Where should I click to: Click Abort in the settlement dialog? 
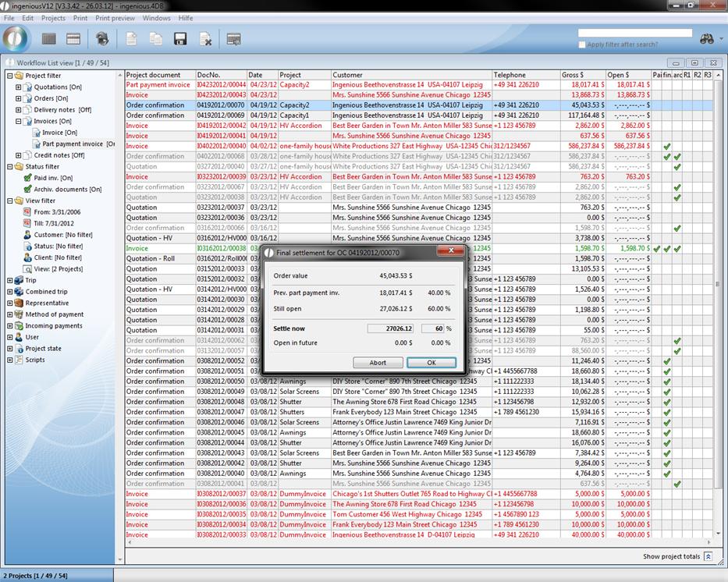pyautogui.click(x=378, y=363)
